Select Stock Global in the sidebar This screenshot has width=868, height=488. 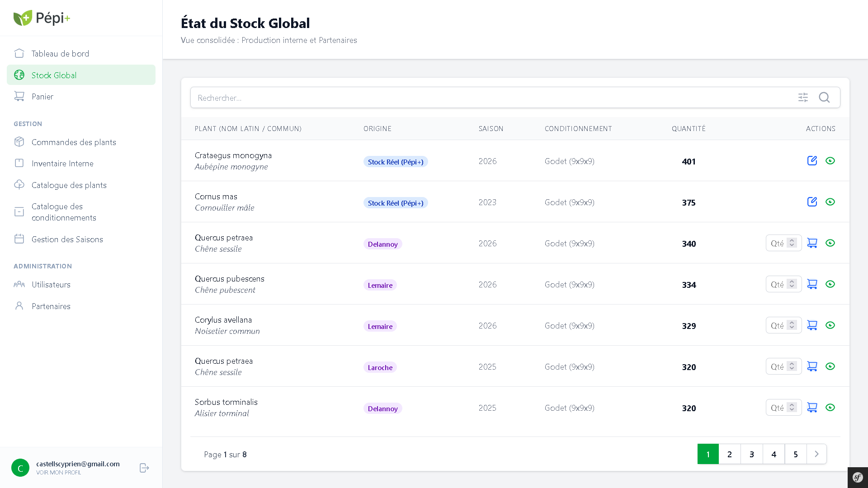coord(54,75)
